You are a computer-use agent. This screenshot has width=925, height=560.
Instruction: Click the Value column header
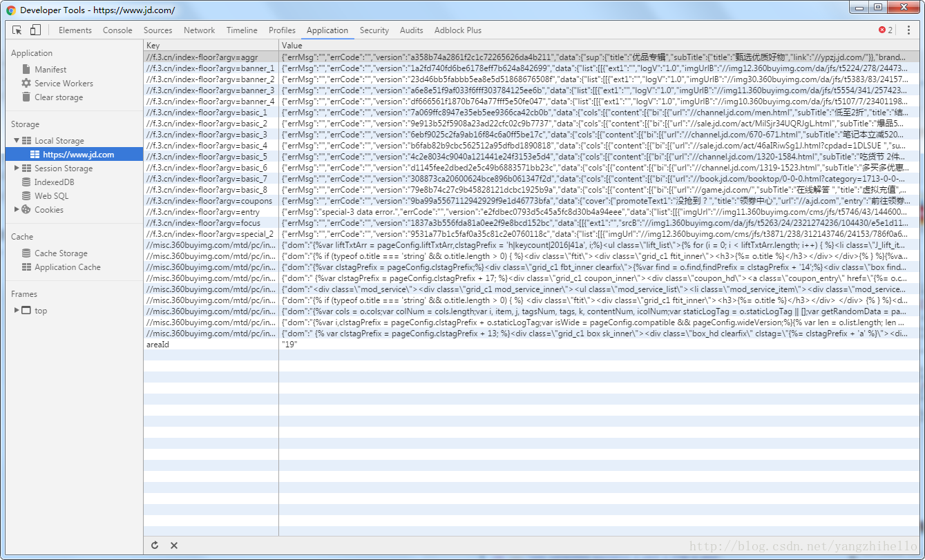[599, 46]
